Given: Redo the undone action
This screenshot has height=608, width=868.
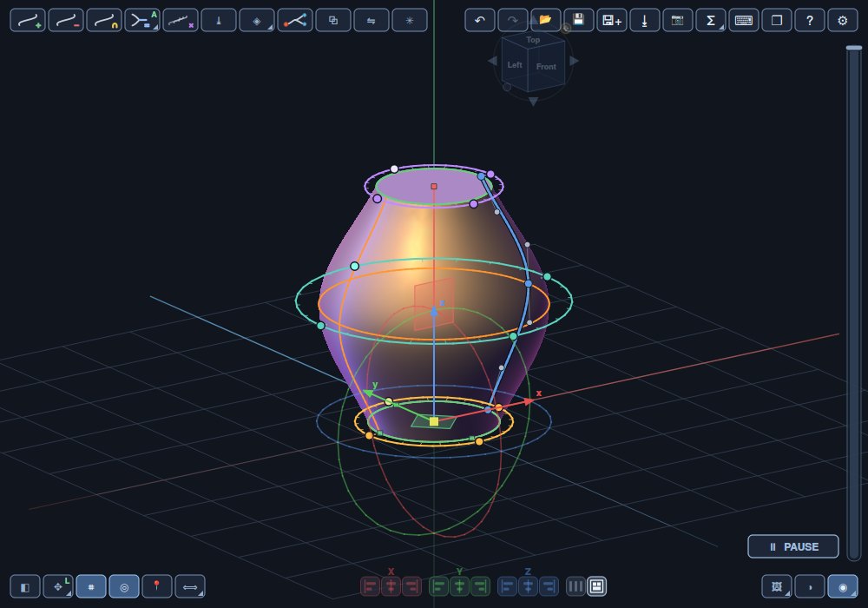Looking at the screenshot, I should pos(513,21).
